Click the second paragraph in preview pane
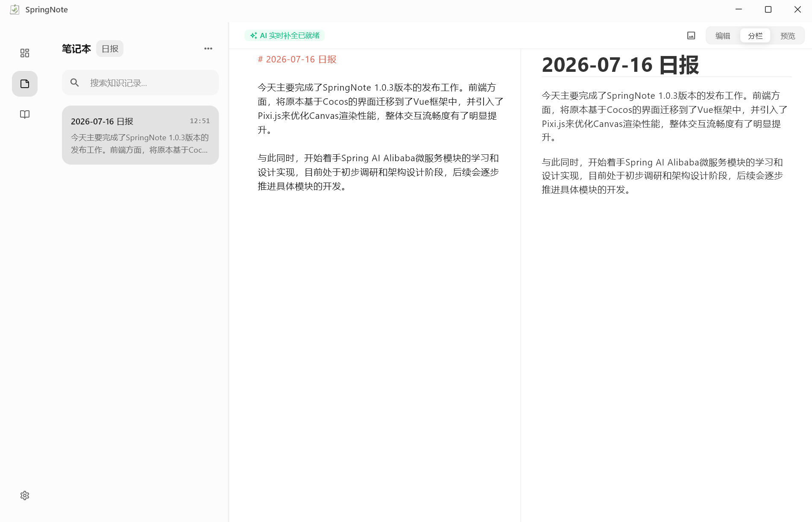Viewport: 812px width, 522px height. click(x=662, y=176)
